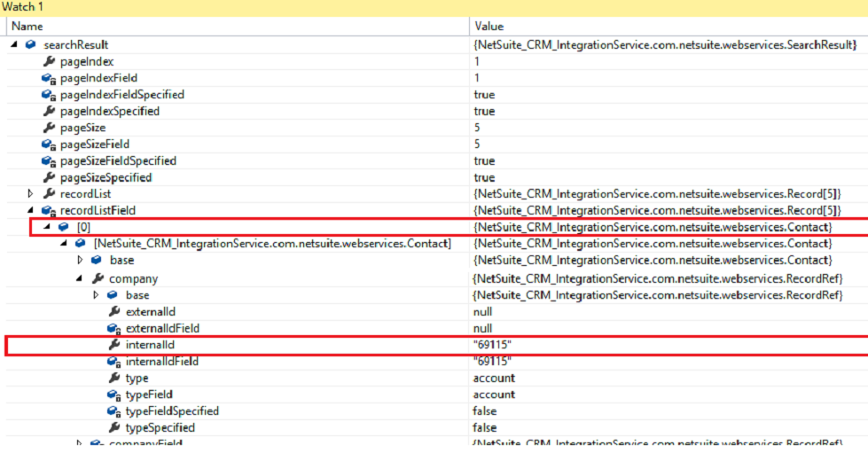
Task: Select the pageSize value 5
Action: [x=477, y=128]
